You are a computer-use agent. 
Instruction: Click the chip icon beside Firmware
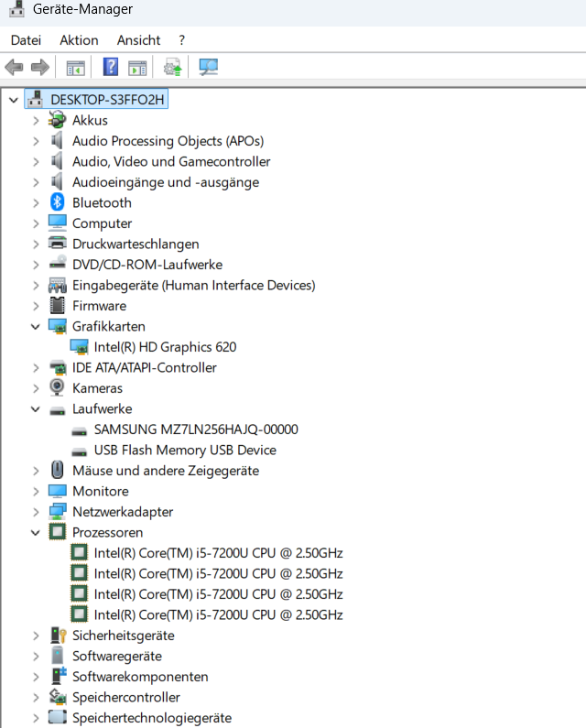pyautogui.click(x=57, y=305)
